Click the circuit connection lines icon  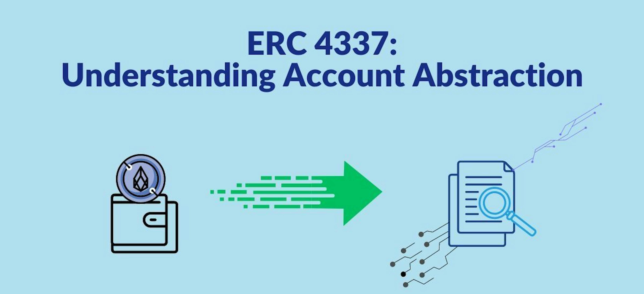pyautogui.click(x=419, y=255)
